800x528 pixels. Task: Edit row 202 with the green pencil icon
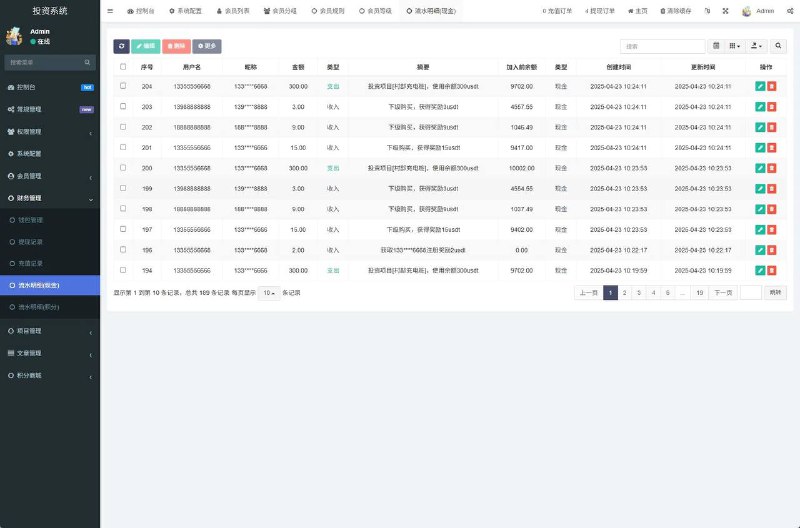tap(760, 127)
